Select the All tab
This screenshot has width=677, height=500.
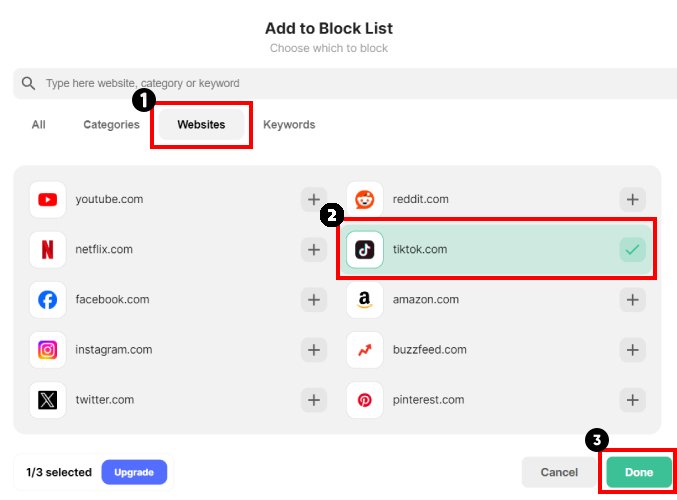click(38, 125)
